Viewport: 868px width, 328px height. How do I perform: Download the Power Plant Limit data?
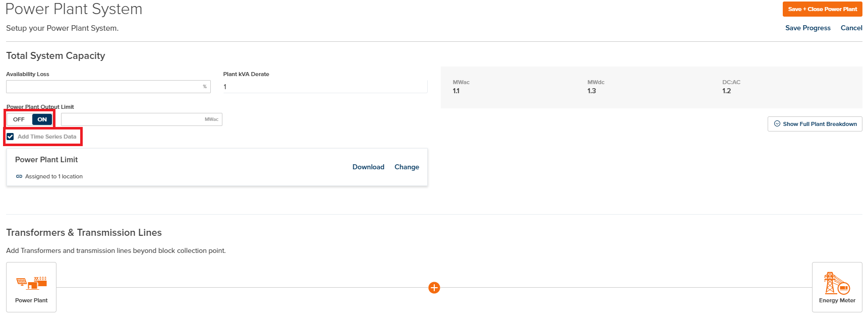tap(368, 167)
